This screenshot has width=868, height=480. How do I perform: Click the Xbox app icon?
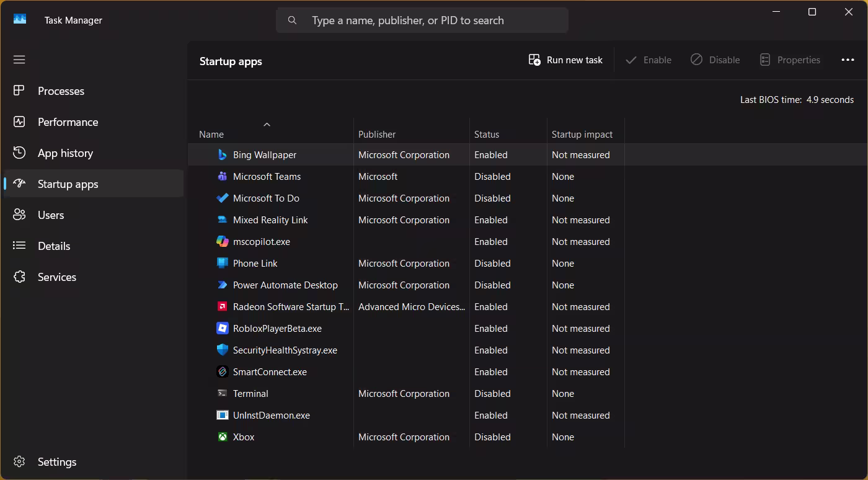coord(222,437)
